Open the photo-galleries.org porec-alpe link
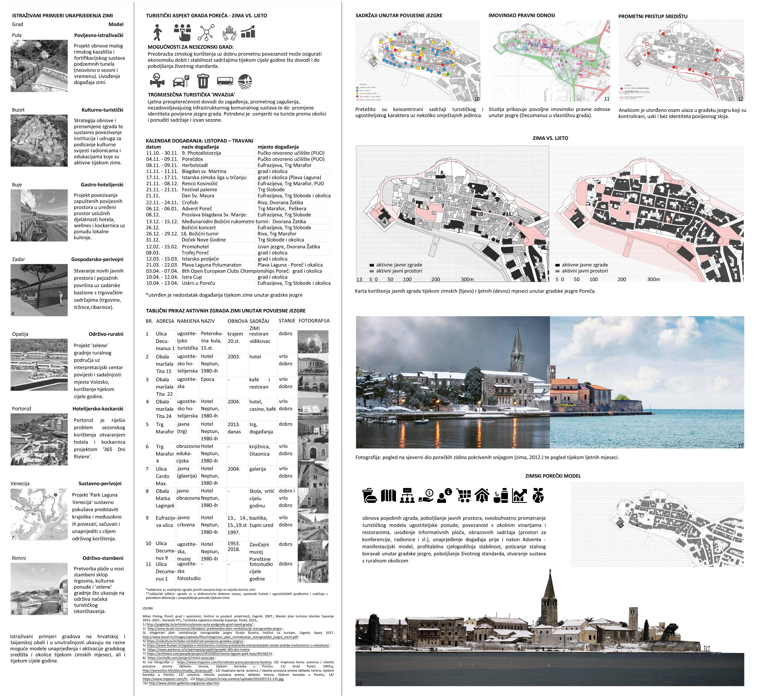760x700 pixels. click(x=184, y=683)
